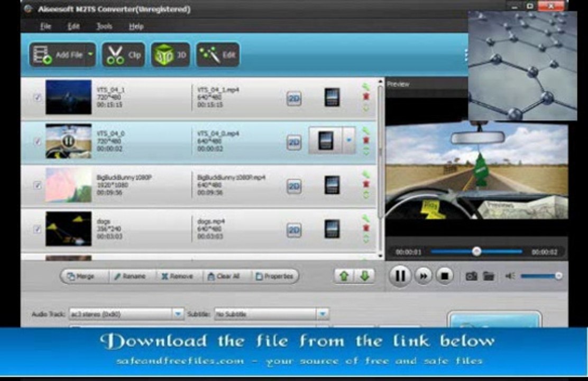
Task: Click the scroll-down arrow of file list
Action: point(380,256)
